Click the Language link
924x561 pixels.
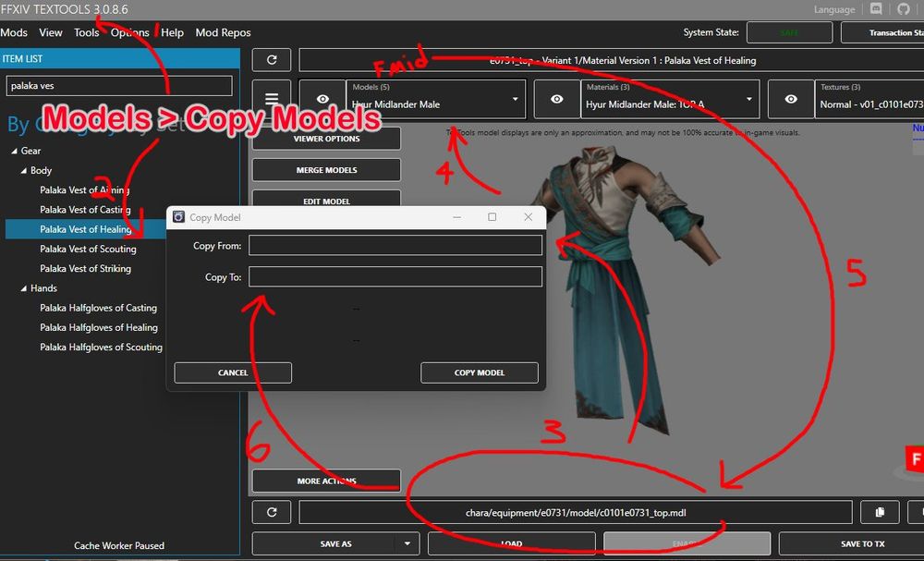tap(833, 9)
